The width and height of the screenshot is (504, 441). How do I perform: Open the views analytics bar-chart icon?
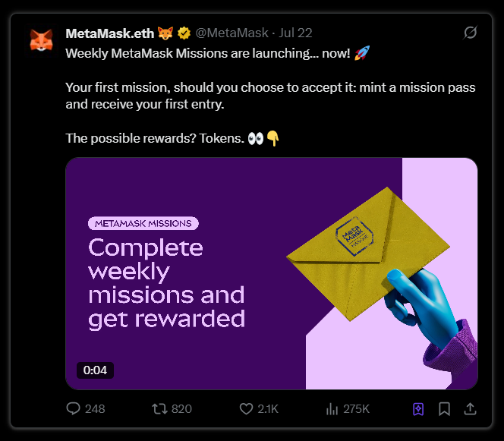tap(332, 408)
